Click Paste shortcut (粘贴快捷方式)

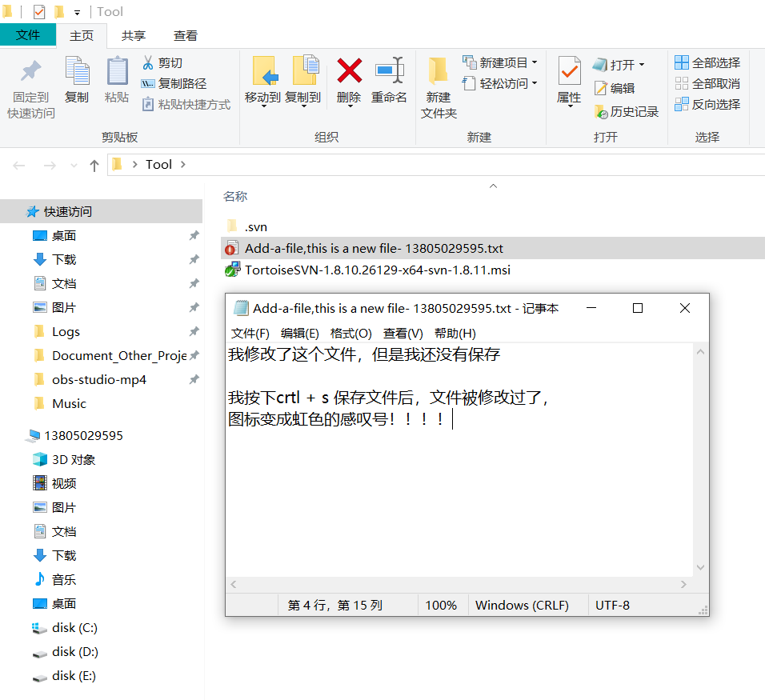[186, 104]
